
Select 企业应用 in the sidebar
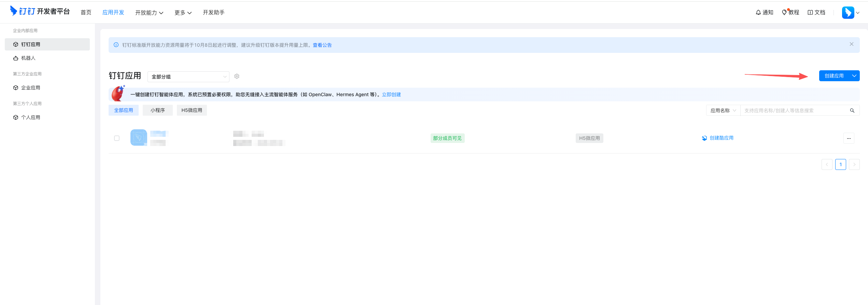[x=47, y=88]
